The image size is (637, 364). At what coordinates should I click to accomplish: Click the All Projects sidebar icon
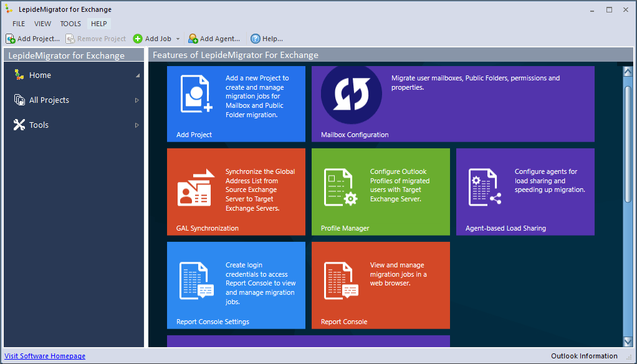pyautogui.click(x=19, y=100)
